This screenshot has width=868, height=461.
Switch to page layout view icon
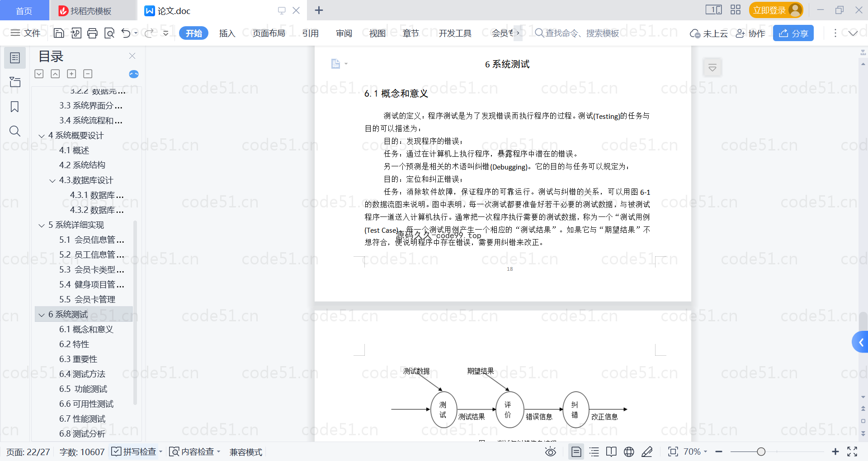tap(576, 452)
